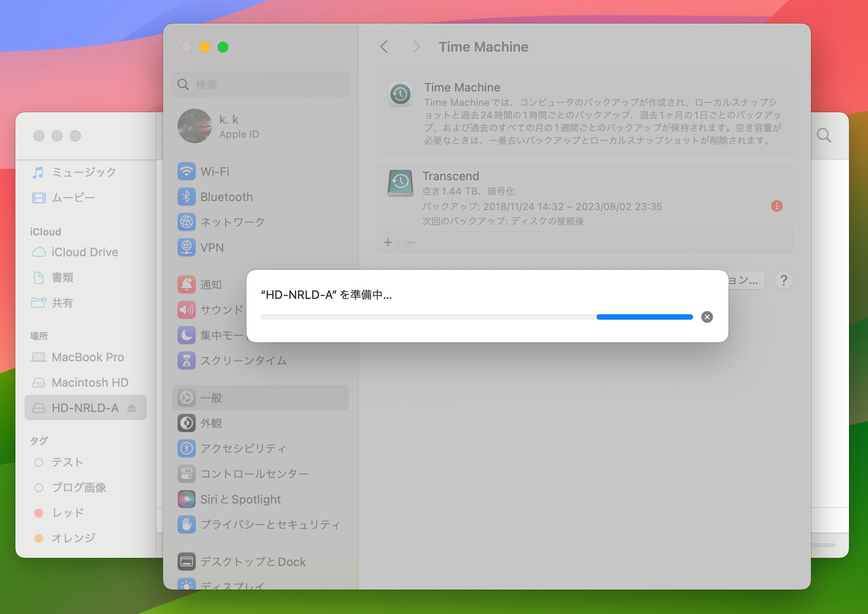Image resolution: width=868 pixels, height=614 pixels.
Task: Open ネットワーク settings
Action: pyautogui.click(x=260, y=222)
